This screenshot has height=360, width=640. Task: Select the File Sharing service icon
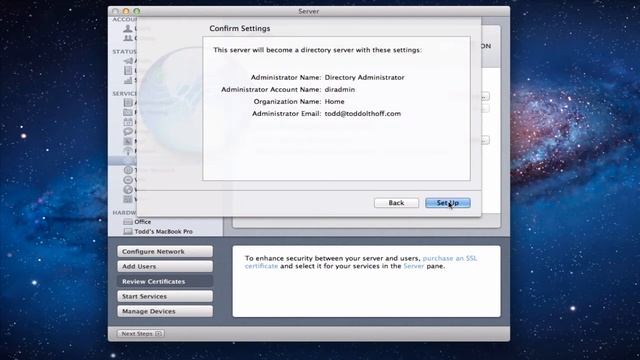pos(128,112)
